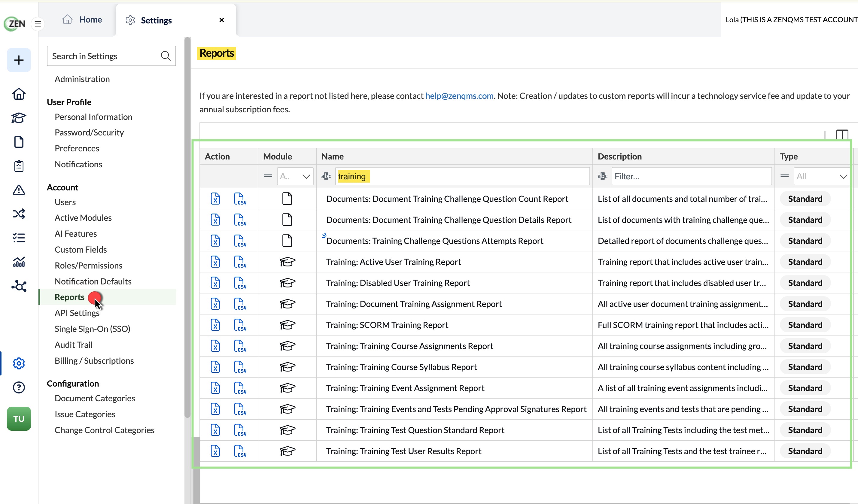
Task: Open the column chooser panel icon
Action: click(x=842, y=135)
